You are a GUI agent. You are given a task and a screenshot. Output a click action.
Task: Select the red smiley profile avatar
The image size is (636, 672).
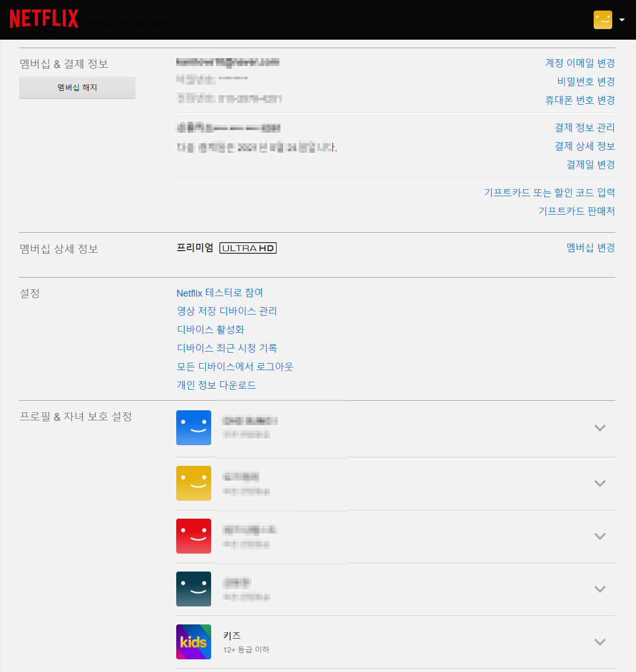pos(194,536)
